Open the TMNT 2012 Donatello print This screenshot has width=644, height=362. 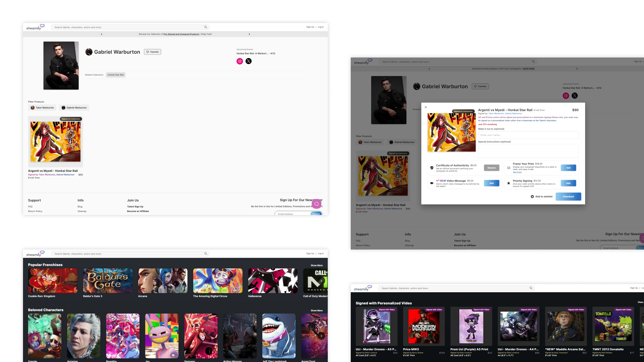click(x=613, y=326)
